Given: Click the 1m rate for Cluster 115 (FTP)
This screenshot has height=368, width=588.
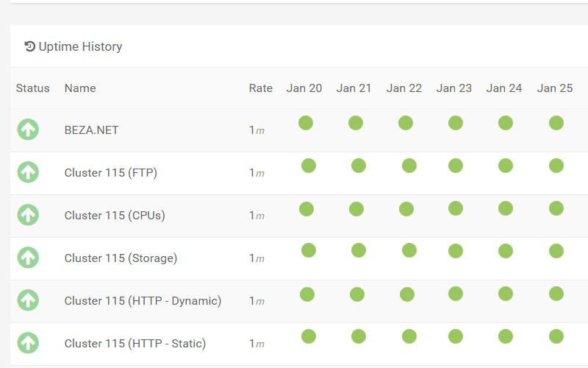Looking at the screenshot, I should point(257,173).
